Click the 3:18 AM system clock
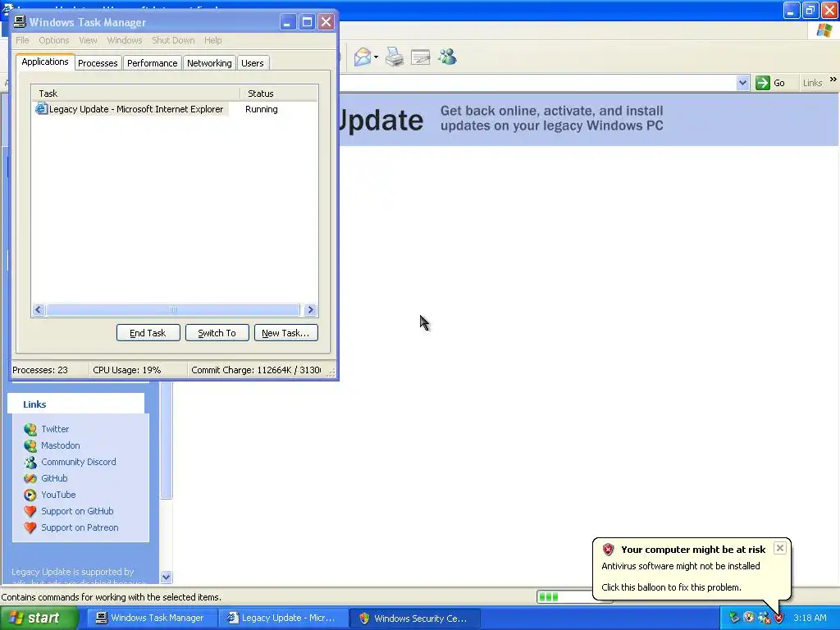Viewport: 840px width, 630px height. pos(810,619)
